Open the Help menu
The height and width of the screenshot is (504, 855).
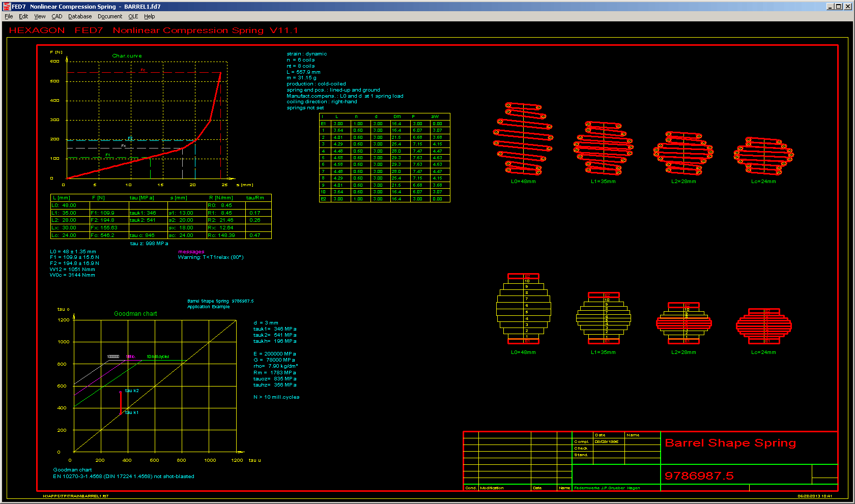click(150, 16)
